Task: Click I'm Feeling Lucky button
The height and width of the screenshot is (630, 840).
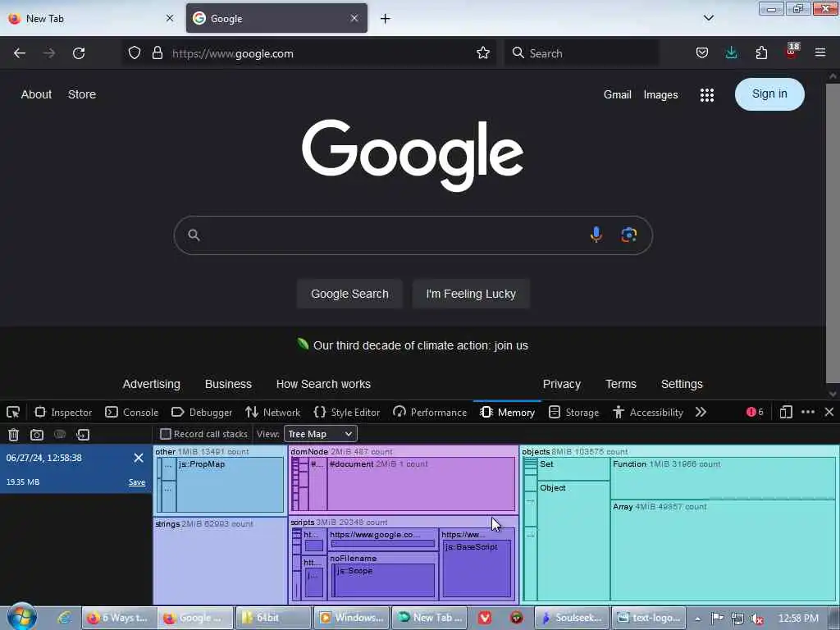Action: (x=471, y=294)
